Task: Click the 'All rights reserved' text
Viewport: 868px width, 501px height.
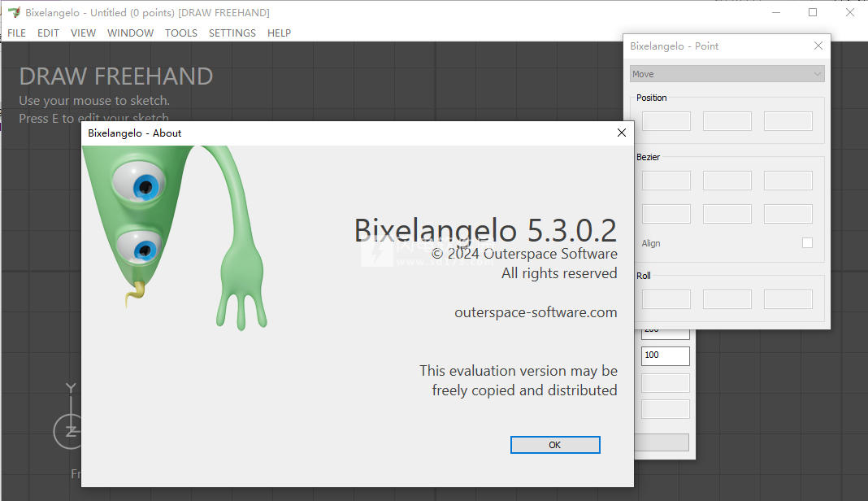Action: pyautogui.click(x=559, y=273)
